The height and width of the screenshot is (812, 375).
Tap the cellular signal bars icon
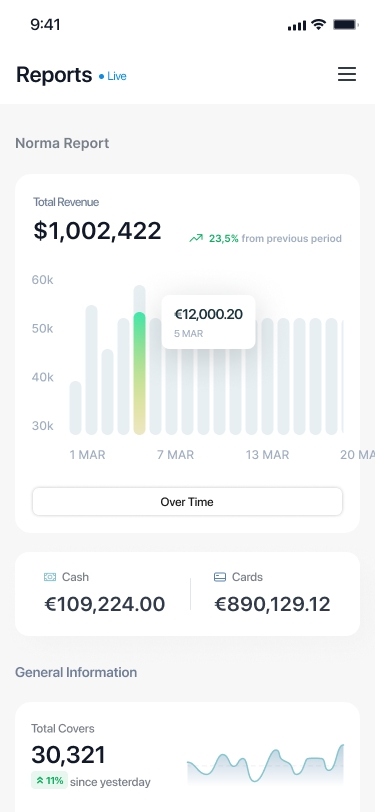pos(297,25)
